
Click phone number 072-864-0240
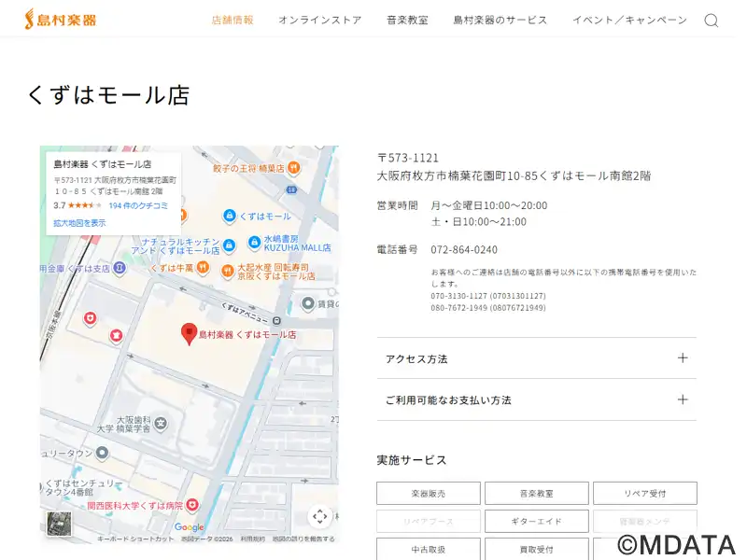coord(464,249)
